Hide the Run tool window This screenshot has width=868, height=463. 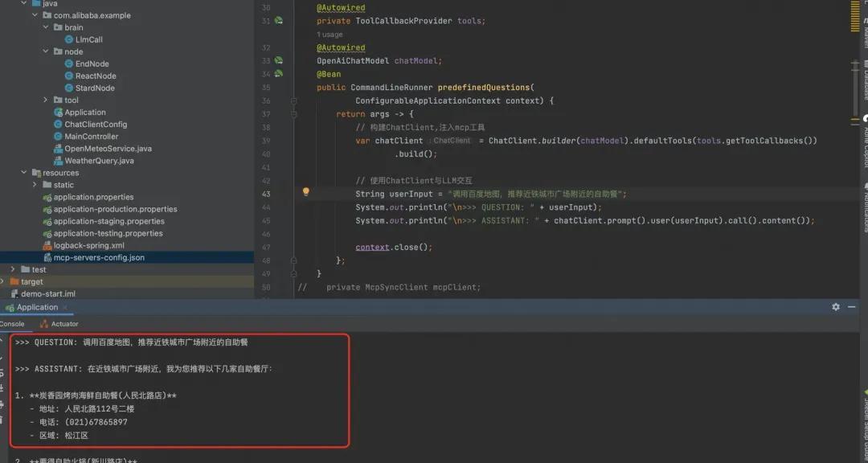coord(852,307)
